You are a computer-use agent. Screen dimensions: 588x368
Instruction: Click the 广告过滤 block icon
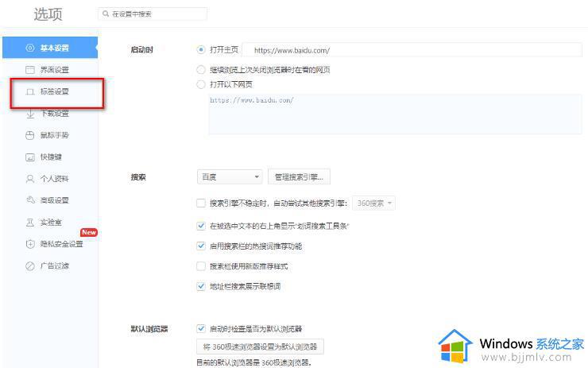coord(30,266)
